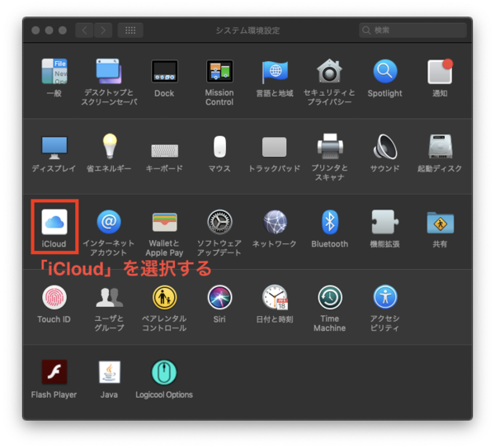Open the サウンド (Sound) settings
Image resolution: width=495 pixels, height=448 pixels.
click(384, 148)
